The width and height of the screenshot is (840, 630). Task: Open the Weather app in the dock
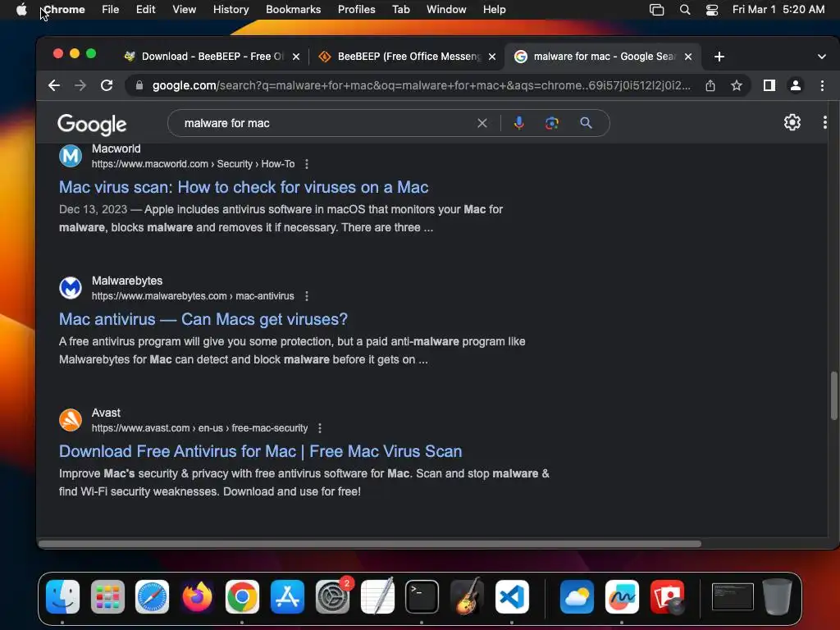577,597
